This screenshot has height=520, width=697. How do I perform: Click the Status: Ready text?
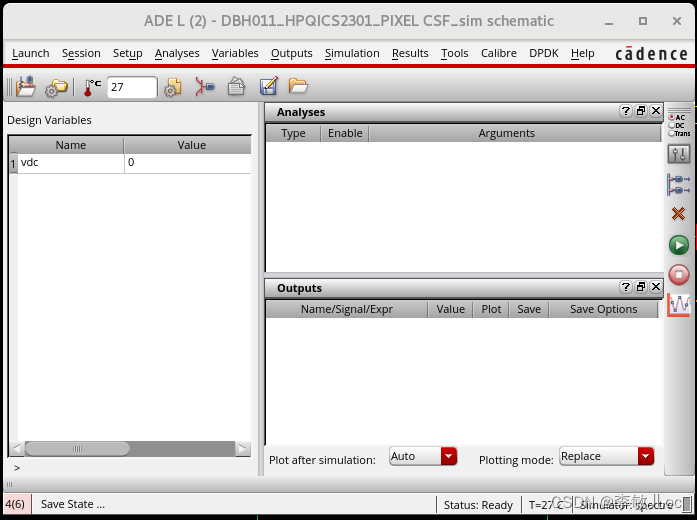(x=478, y=505)
